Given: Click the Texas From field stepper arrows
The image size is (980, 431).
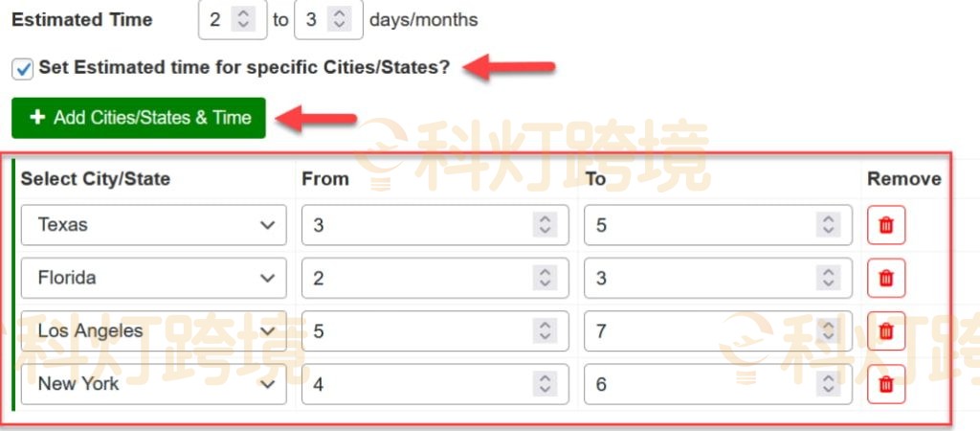Looking at the screenshot, I should 545,225.
